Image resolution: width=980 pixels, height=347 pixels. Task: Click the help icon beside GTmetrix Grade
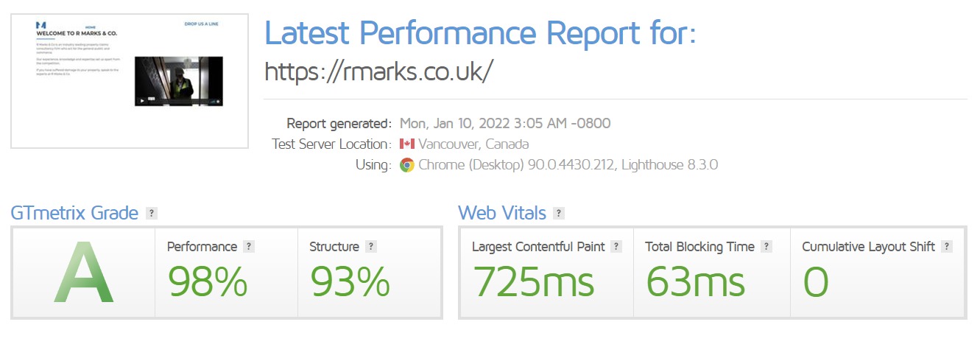point(152,214)
